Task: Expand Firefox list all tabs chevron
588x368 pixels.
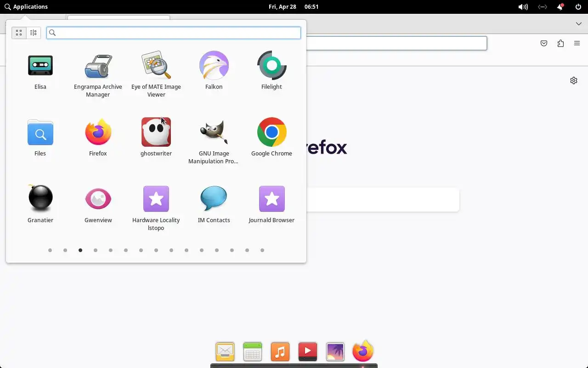Action: point(579,24)
